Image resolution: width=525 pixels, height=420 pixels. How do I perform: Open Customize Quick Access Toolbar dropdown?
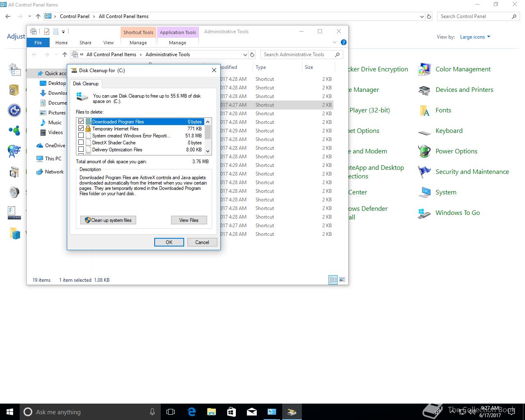[x=63, y=32]
